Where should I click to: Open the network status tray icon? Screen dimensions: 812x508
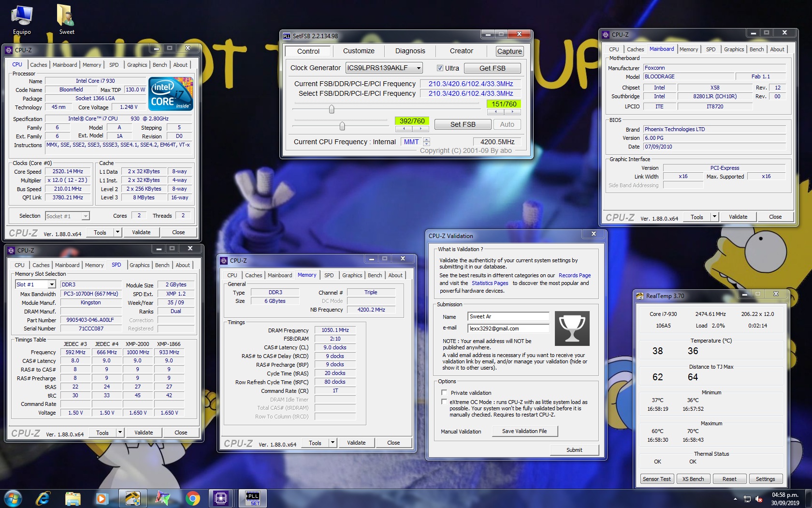[x=747, y=499]
